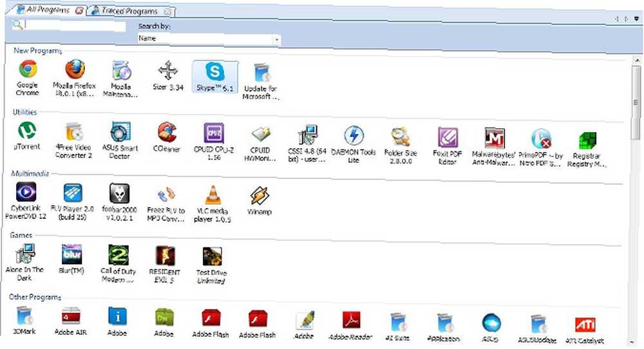Select the AI Suite icon
Viewport: 644px width, 349px height.
(399, 321)
